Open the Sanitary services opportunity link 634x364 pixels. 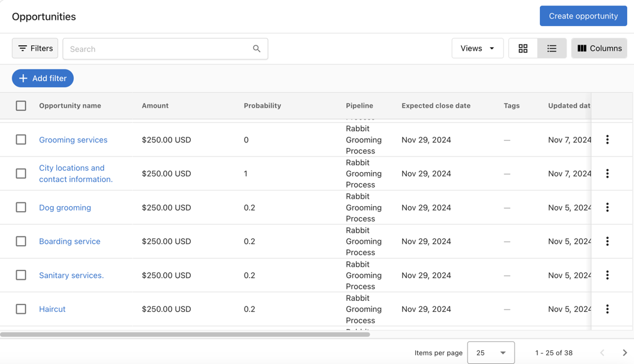point(71,275)
